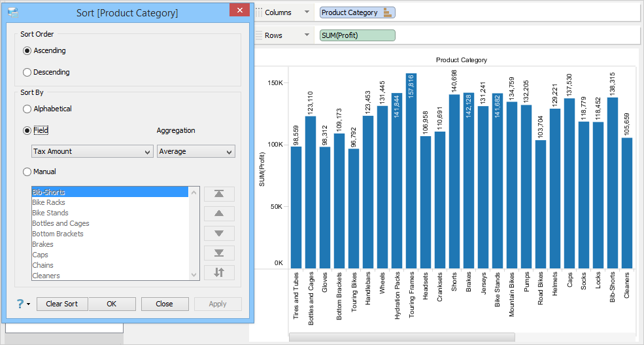Screen dimensions: 644x345
Task: Click the 150K axis tick label
Action: (x=275, y=82)
